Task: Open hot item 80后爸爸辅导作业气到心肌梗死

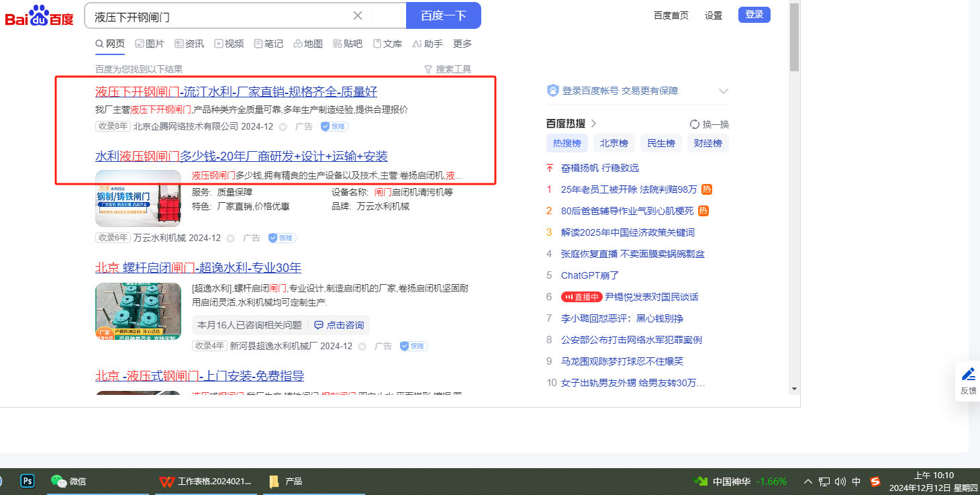Action: [x=628, y=211]
